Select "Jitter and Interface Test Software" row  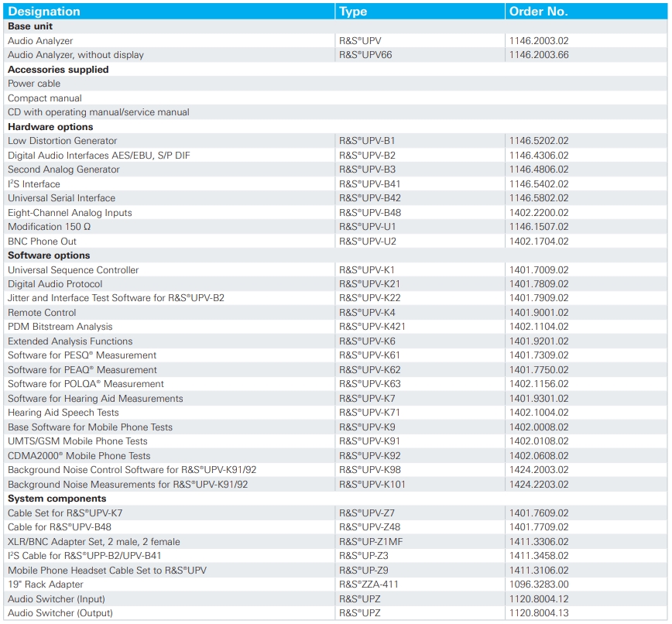click(115, 298)
